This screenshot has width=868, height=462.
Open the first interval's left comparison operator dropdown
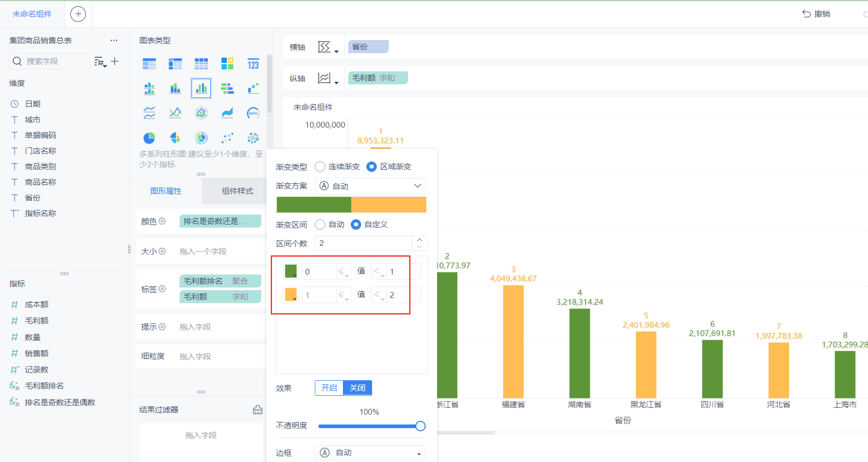click(343, 271)
